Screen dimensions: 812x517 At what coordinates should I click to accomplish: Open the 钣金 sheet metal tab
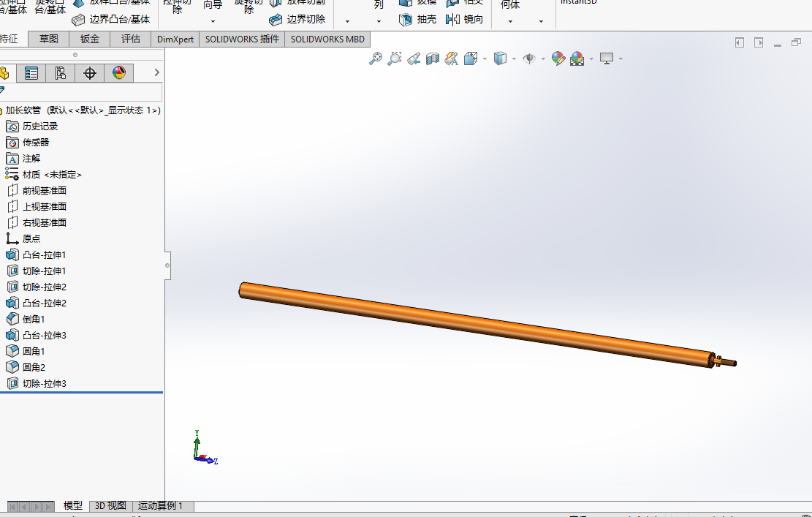coord(90,39)
